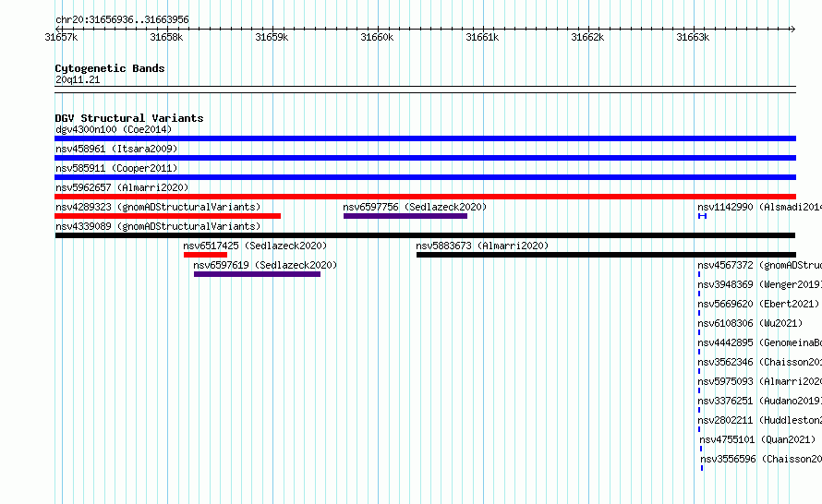Click the DGV Structural Variants track title
The height and width of the screenshot is (504, 822).
point(129,118)
